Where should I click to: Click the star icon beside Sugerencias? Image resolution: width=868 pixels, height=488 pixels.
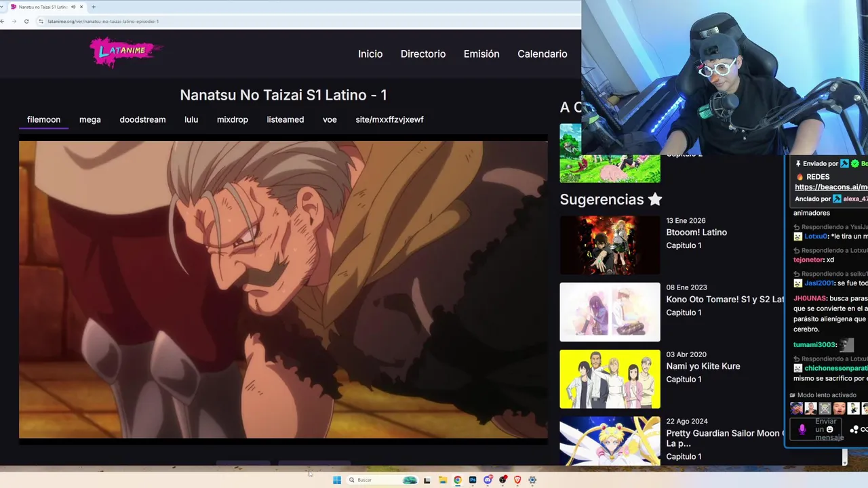click(x=654, y=199)
